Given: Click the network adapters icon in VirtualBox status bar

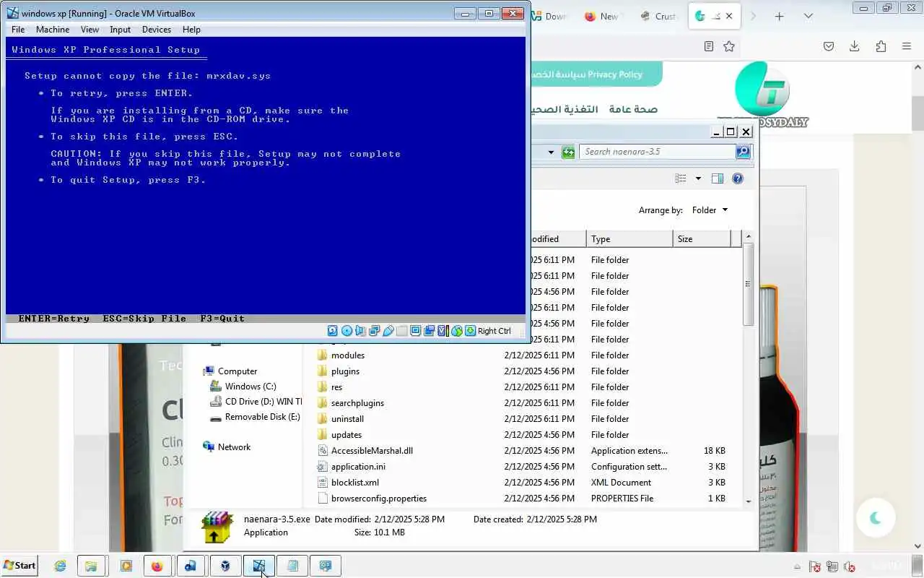Looking at the screenshot, I should [374, 331].
